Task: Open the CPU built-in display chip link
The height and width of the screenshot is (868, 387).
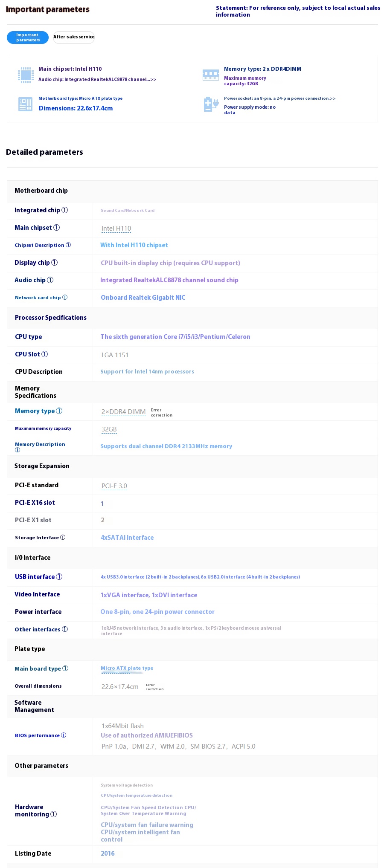Action: tap(170, 263)
